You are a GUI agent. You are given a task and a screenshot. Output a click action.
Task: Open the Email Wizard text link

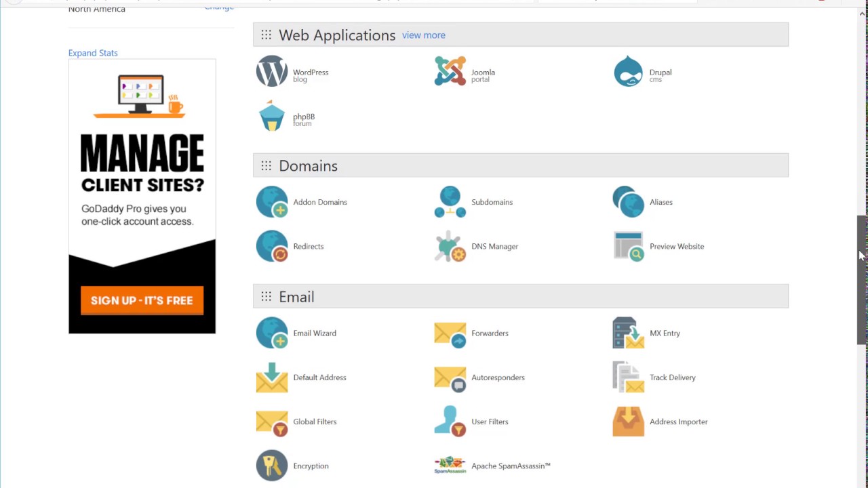[x=315, y=333]
